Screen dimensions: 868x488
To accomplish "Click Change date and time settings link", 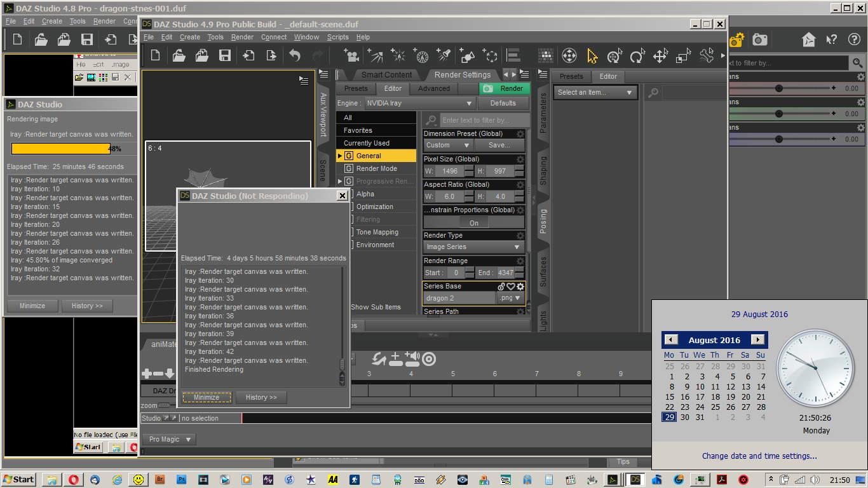I will 759,456.
